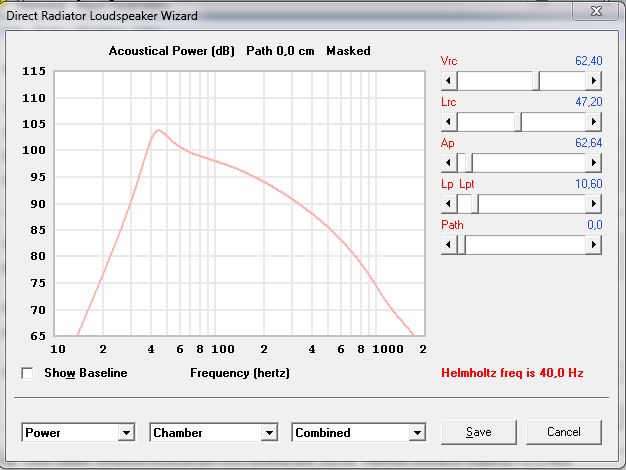Increase Vrc with the right arrow
The height and width of the screenshot is (470, 626).
[593, 81]
